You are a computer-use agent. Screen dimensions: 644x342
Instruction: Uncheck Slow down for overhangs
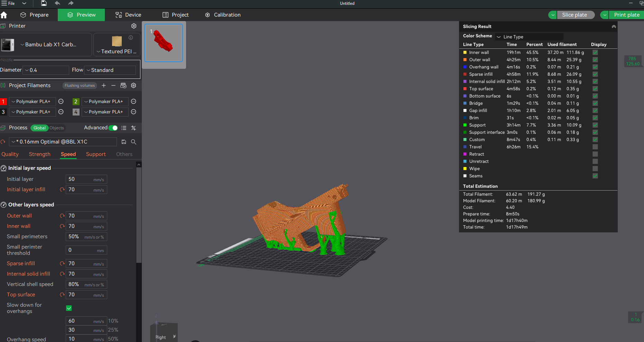point(69,308)
